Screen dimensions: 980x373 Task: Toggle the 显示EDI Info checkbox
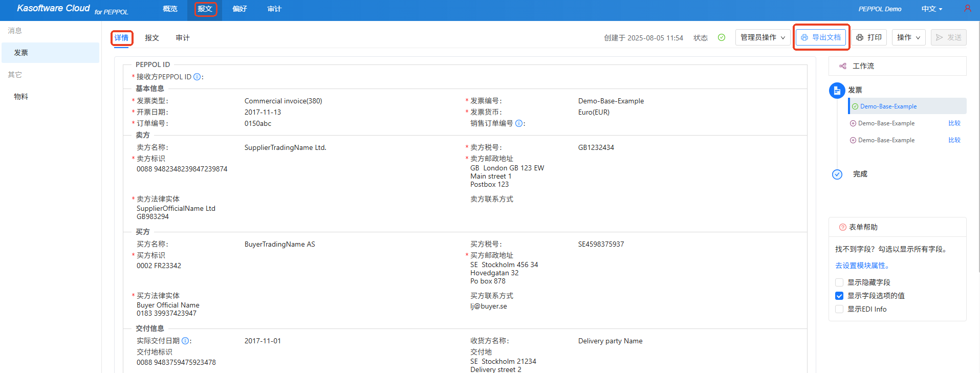coord(839,309)
